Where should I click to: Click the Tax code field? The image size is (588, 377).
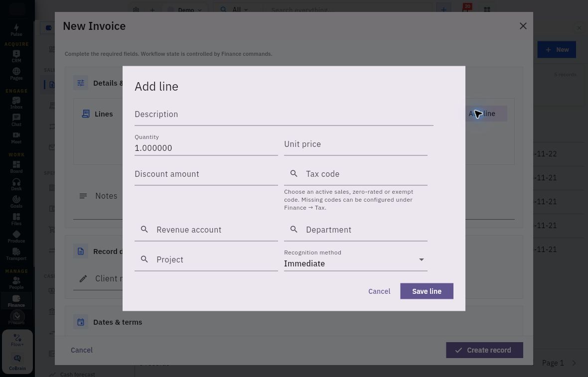(355, 174)
